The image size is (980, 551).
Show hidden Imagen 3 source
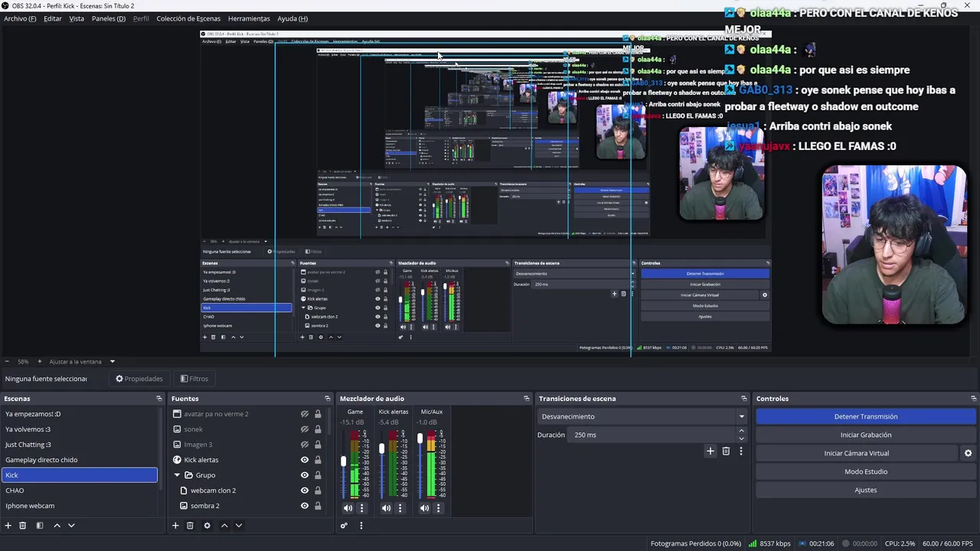305,445
